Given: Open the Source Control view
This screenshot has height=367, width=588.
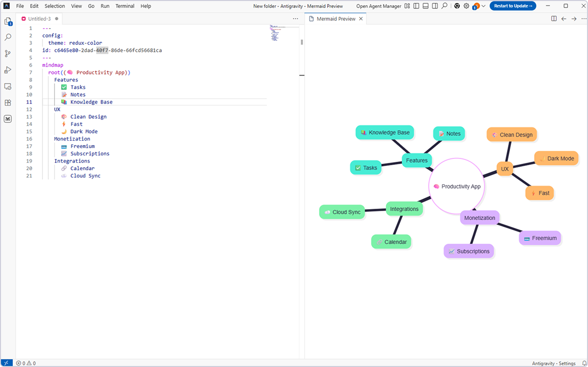Looking at the screenshot, I should pyautogui.click(x=8, y=54).
